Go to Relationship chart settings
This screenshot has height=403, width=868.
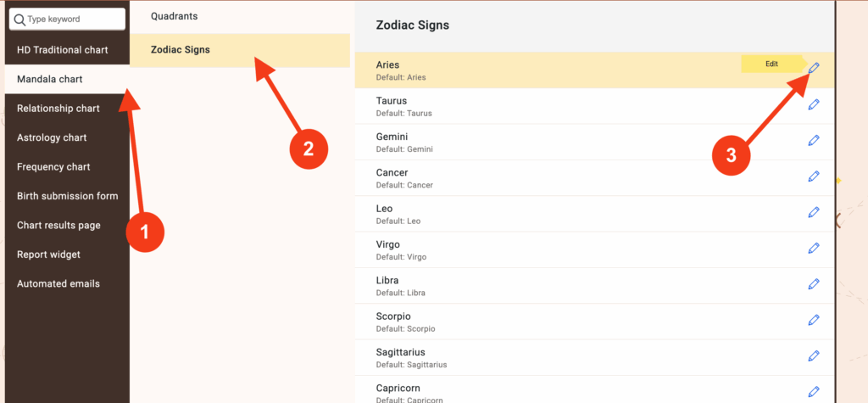point(58,109)
